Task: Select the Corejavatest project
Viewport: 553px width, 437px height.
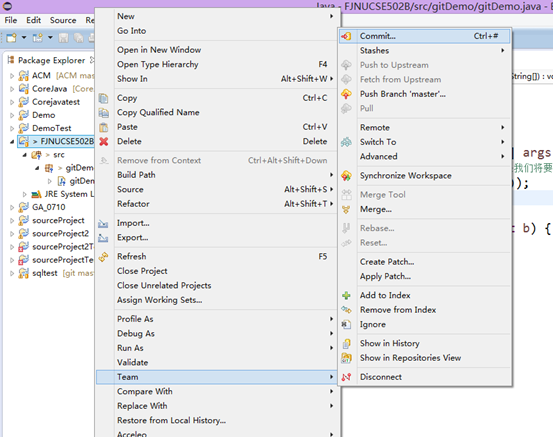Action: click(x=56, y=102)
